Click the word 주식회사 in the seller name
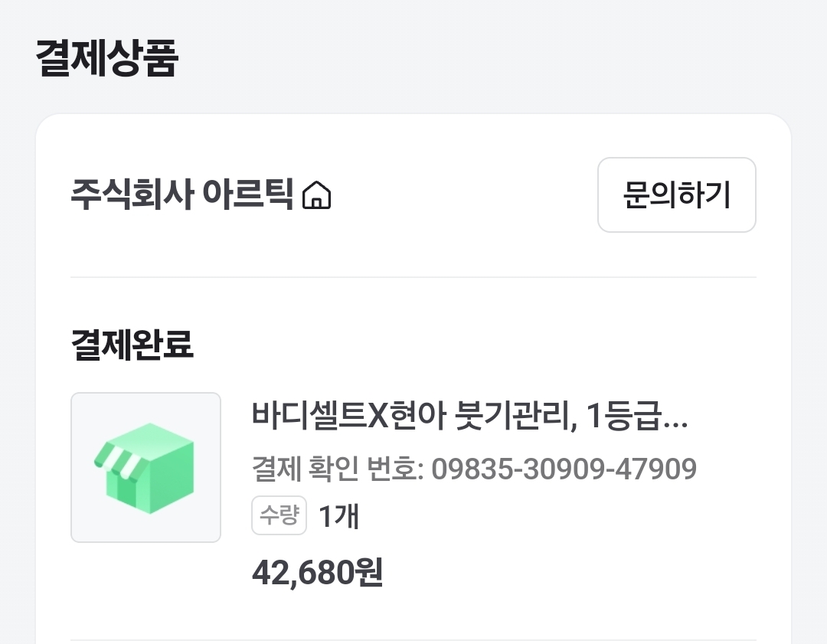827x644 pixels. [130, 196]
